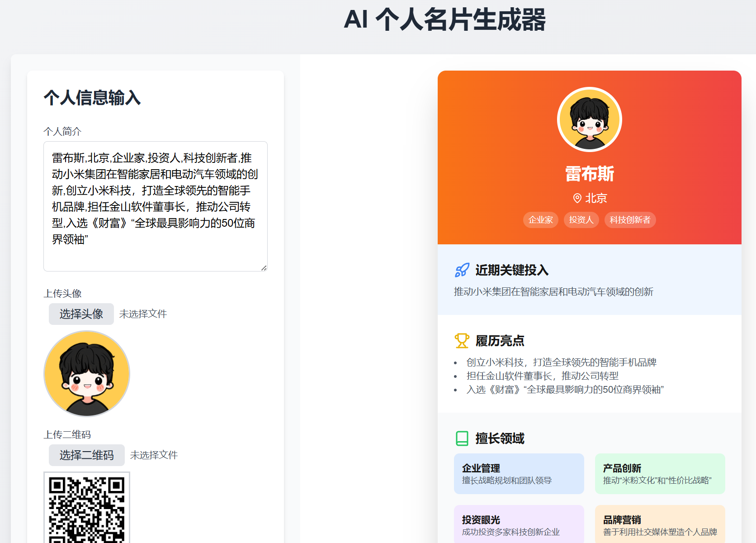Click the line 推动小米集团在智能家居和电动汽车领域的创新

tap(554, 292)
